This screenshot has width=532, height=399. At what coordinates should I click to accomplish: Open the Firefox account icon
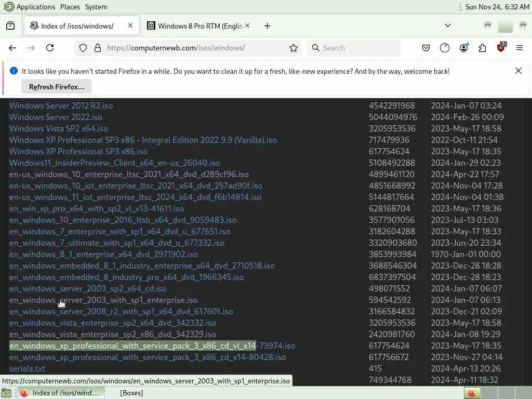click(464, 48)
